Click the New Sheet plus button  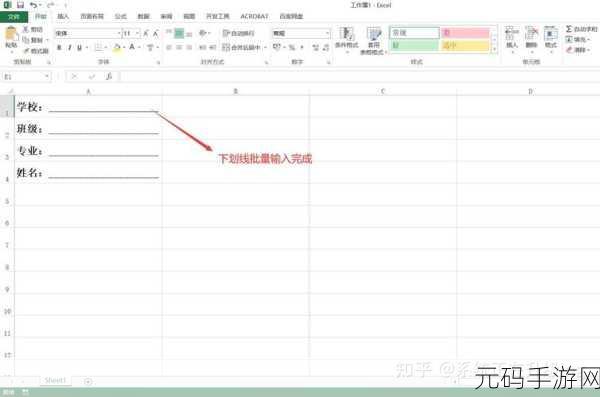88,381
